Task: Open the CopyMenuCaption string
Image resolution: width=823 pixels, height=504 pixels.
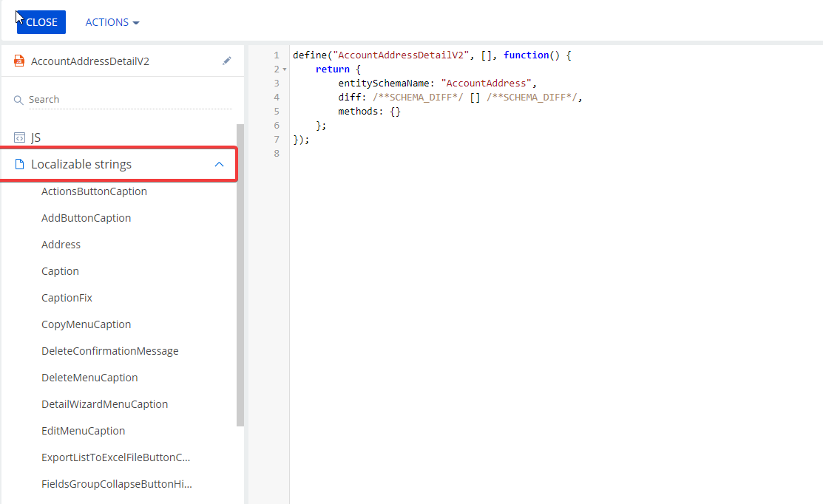Action: coord(86,324)
